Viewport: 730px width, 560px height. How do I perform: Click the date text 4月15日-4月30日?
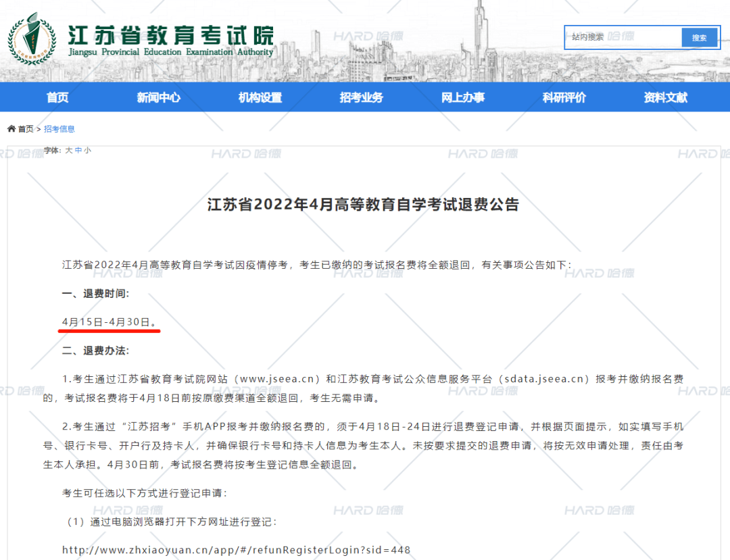coord(106,322)
